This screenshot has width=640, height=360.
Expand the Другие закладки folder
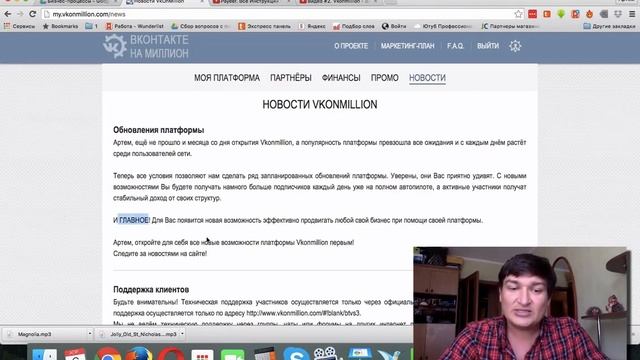[609, 26]
